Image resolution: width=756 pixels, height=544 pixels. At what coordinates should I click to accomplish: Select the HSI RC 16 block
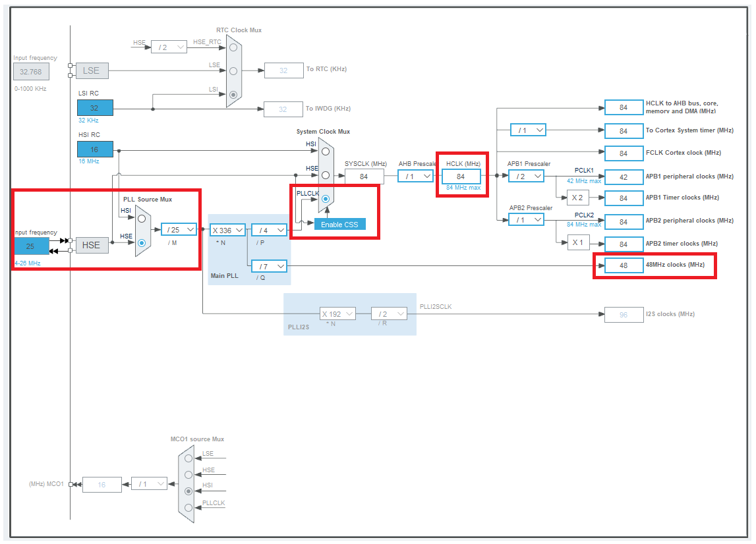coord(95,150)
